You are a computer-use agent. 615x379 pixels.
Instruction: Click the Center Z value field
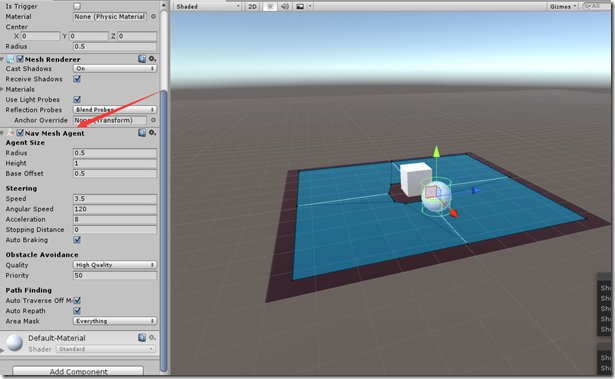tap(137, 36)
